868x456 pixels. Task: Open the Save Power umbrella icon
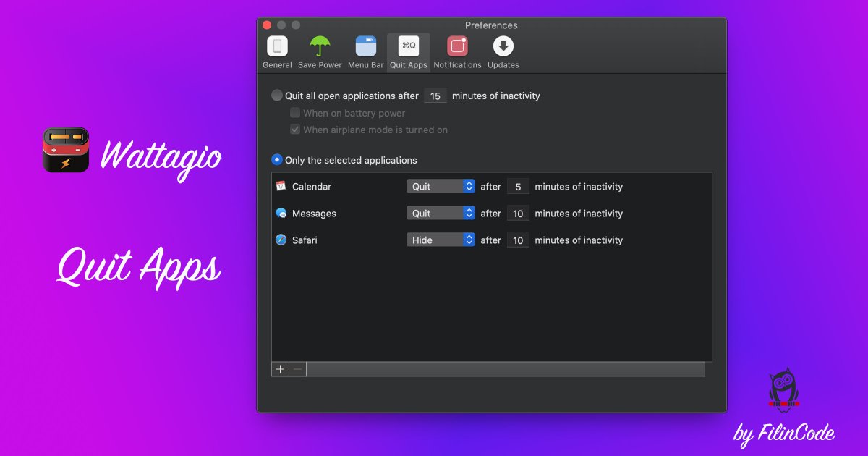(x=320, y=46)
